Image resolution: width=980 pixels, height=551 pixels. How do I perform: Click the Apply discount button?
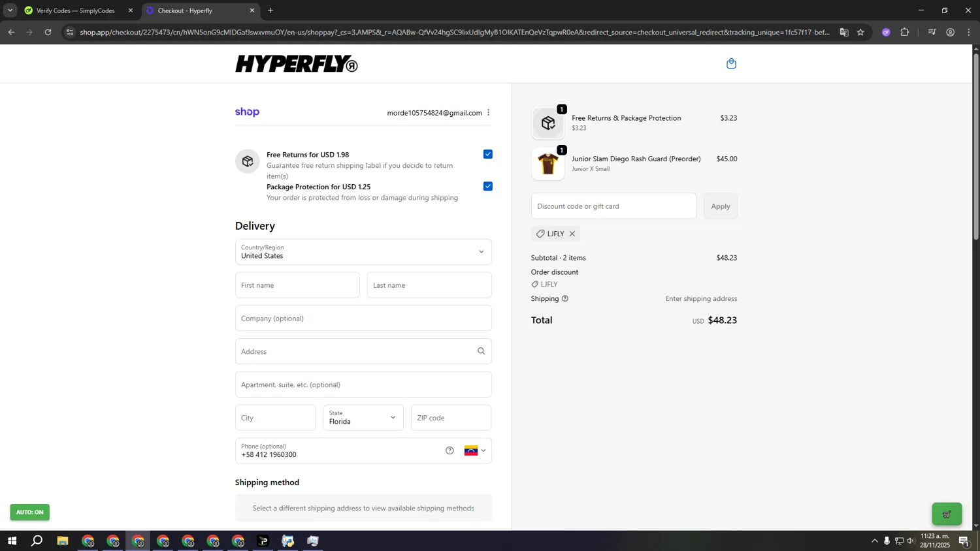point(721,206)
